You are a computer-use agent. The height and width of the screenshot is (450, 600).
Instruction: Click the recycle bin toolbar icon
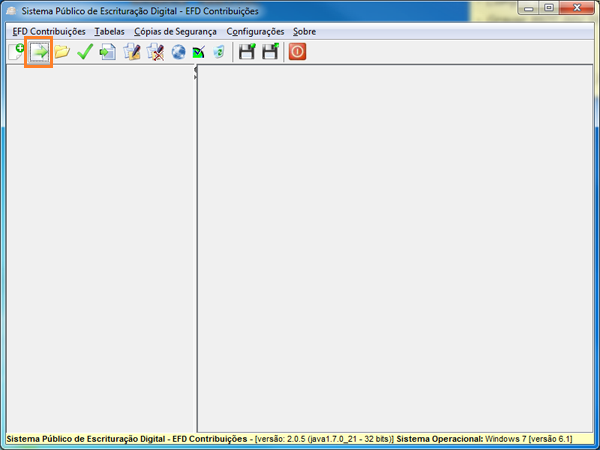tap(219, 52)
